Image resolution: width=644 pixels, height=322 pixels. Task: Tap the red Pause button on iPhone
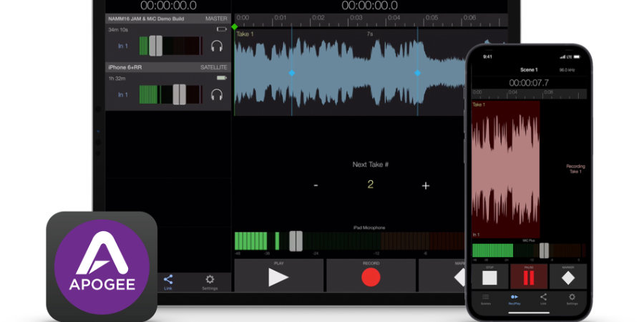(x=529, y=276)
